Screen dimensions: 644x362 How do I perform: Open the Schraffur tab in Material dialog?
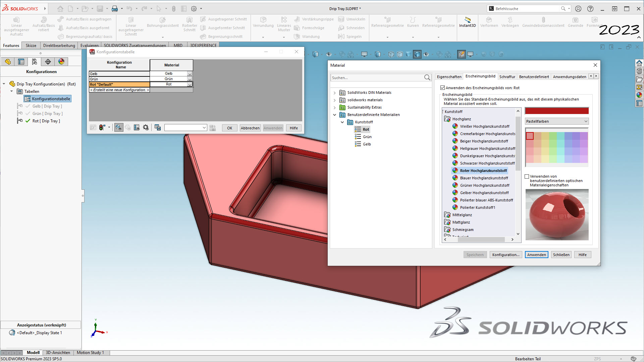pos(507,77)
